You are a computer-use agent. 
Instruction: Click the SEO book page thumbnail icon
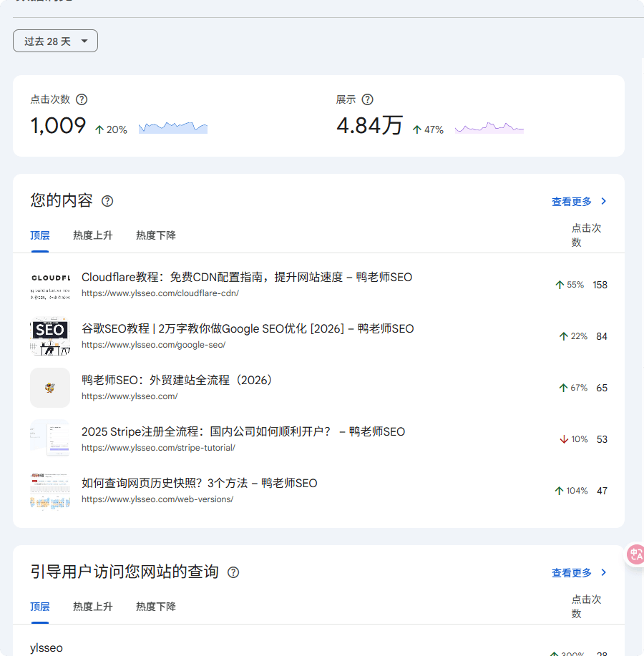(x=49, y=336)
